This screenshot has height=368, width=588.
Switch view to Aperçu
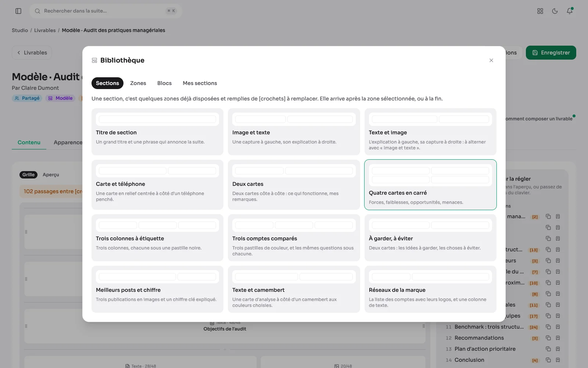[51, 175]
